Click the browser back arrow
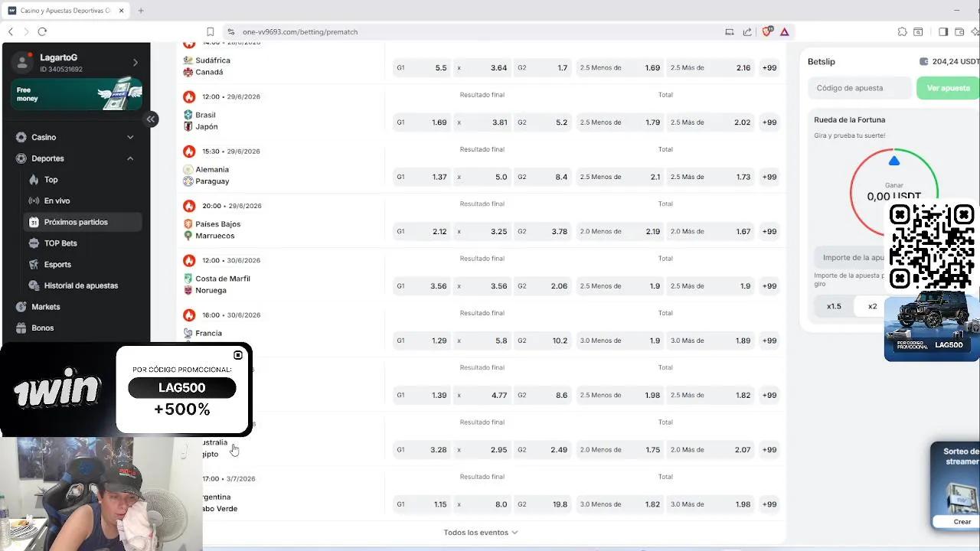 (x=11, y=31)
